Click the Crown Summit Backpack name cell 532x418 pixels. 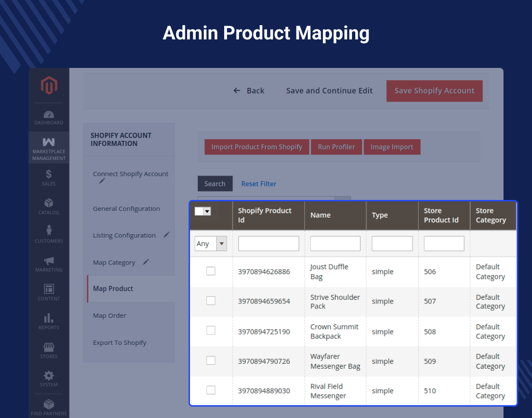pos(334,332)
